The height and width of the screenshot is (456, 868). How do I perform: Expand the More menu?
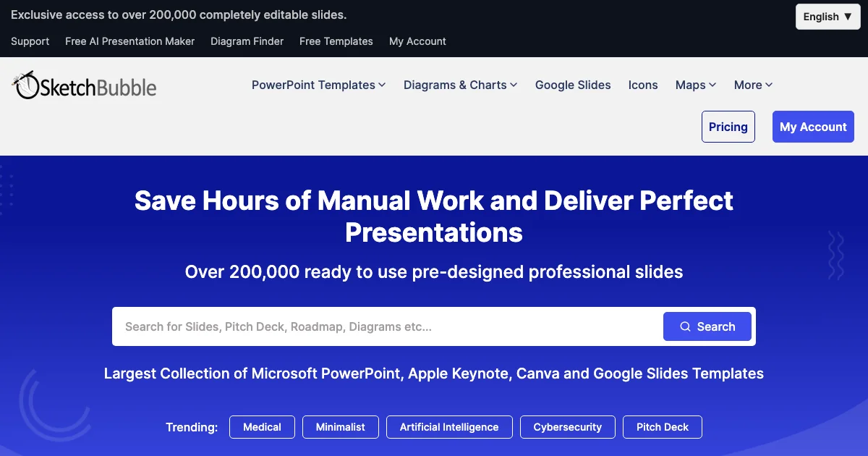click(x=753, y=85)
